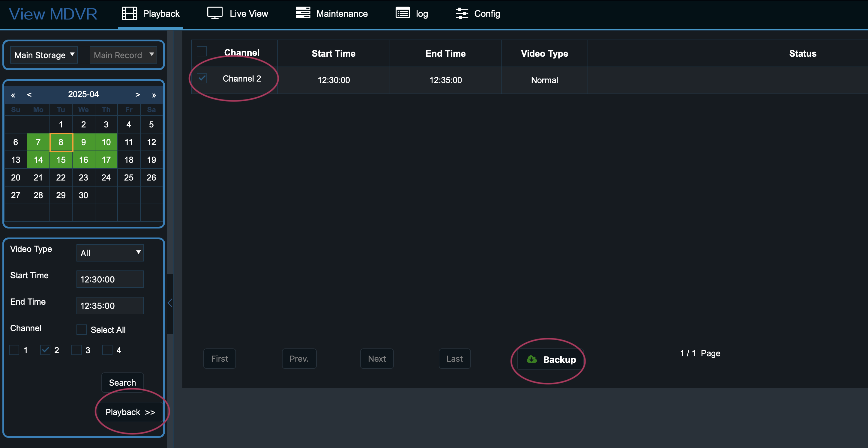The image size is (868, 448).
Task: Click the Config sliders icon
Action: pos(462,13)
